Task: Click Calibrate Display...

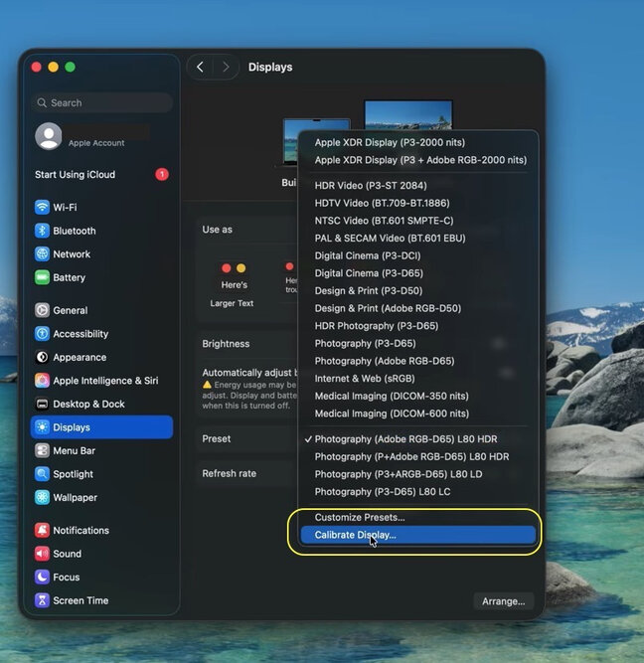Action: coord(417,535)
